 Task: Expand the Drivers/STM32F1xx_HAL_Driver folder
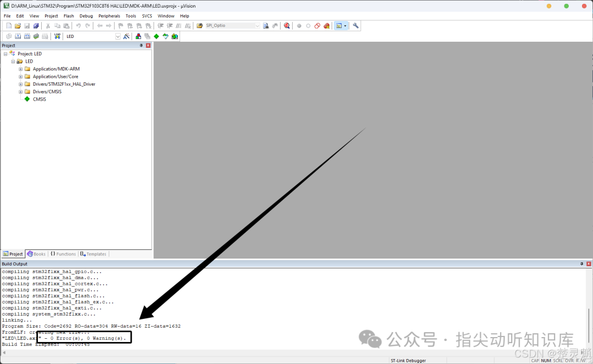pyautogui.click(x=21, y=84)
